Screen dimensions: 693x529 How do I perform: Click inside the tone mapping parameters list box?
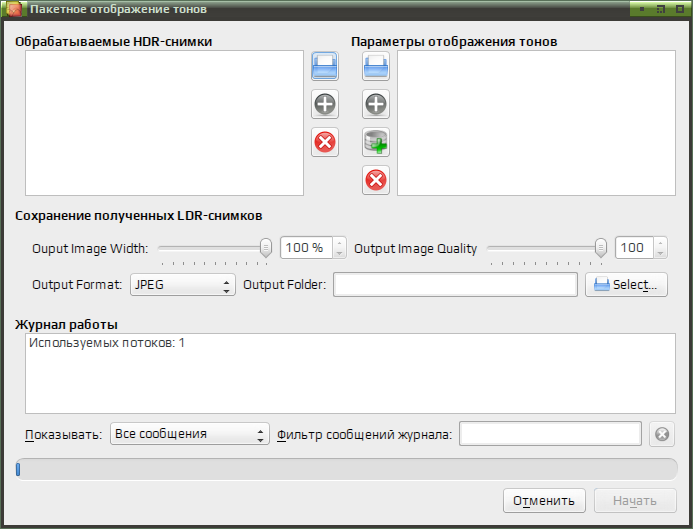point(537,123)
